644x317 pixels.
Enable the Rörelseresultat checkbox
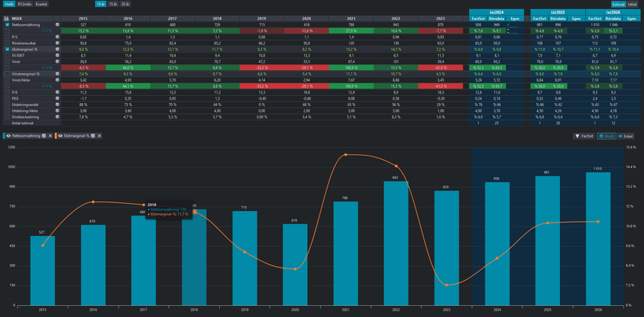click(x=7, y=42)
